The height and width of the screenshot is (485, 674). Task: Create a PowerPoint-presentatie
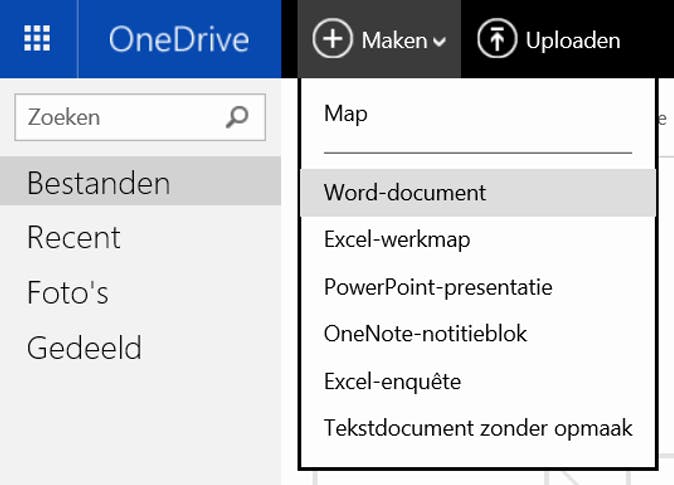click(438, 287)
